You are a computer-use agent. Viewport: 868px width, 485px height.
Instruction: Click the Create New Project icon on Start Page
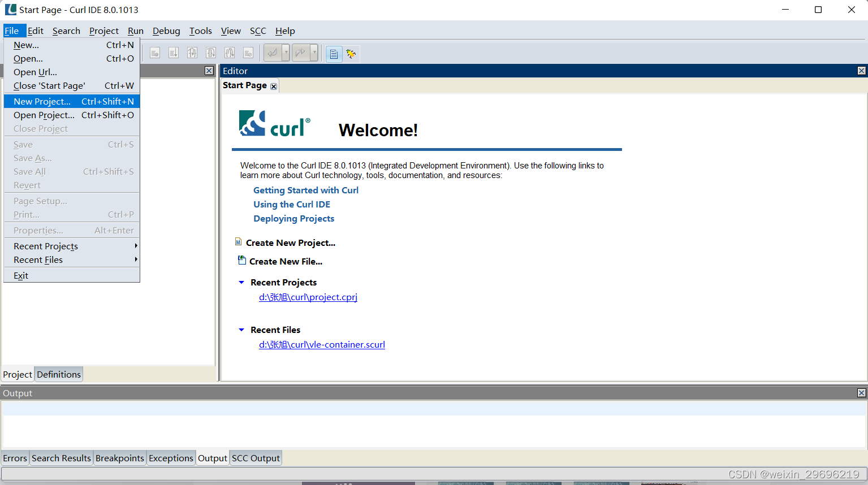tap(238, 241)
